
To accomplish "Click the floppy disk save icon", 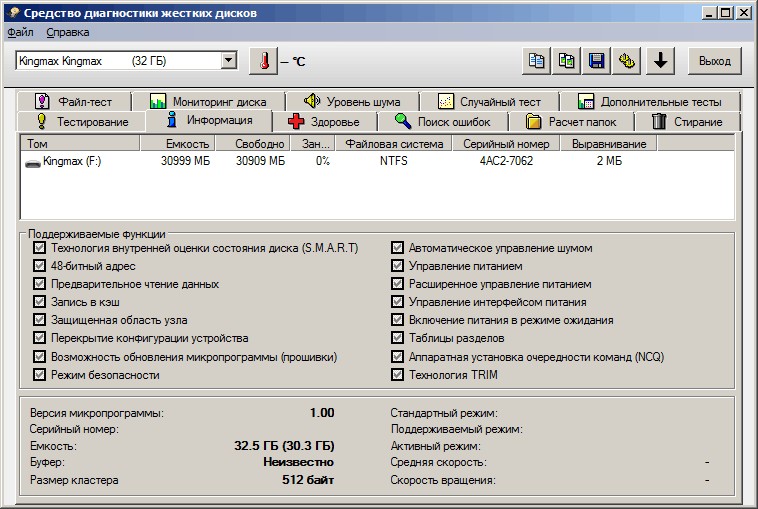I will point(597,61).
